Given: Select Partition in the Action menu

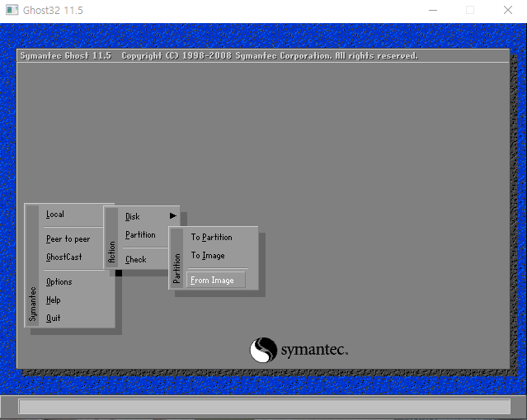Looking at the screenshot, I should click(x=140, y=234).
